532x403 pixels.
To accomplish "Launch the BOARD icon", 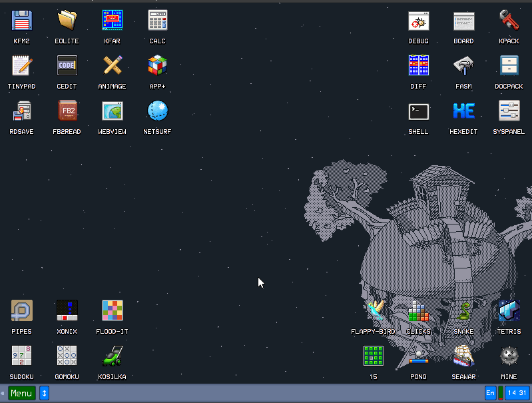I will pos(464,21).
